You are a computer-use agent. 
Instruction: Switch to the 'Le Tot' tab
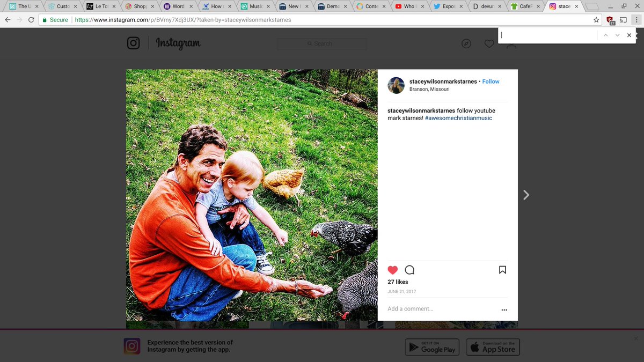(99, 6)
